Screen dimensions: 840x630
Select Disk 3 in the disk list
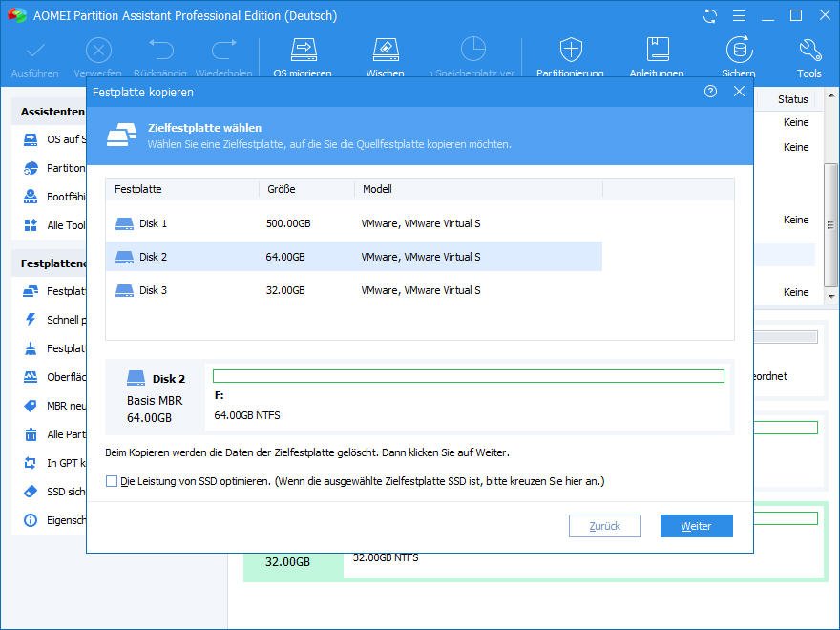[x=353, y=290]
